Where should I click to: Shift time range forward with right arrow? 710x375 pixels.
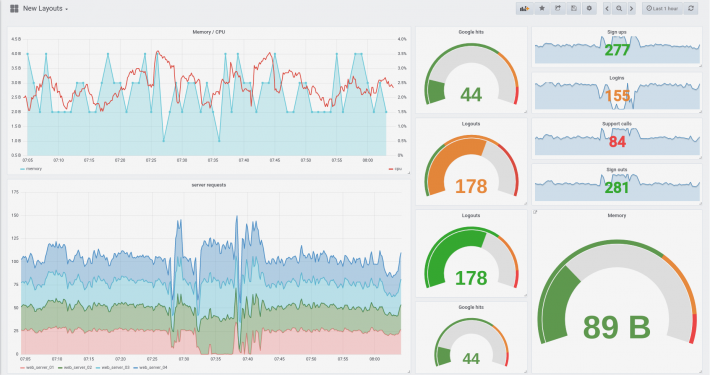tap(631, 9)
